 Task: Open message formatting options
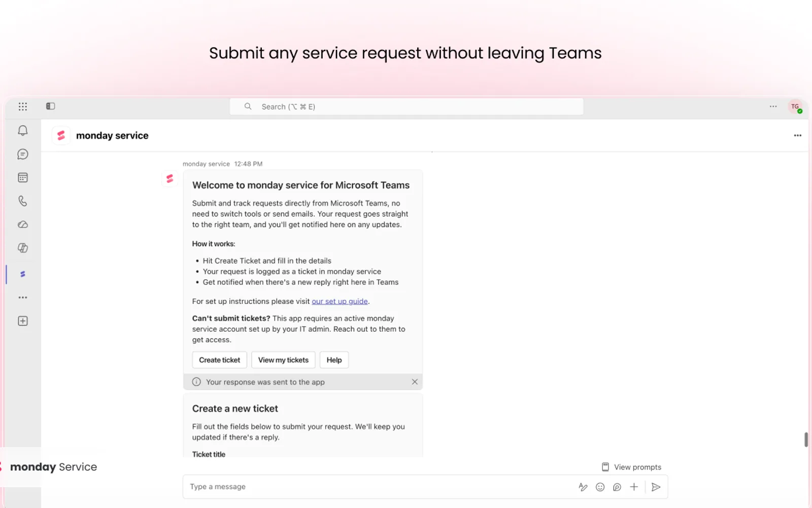pos(583,487)
